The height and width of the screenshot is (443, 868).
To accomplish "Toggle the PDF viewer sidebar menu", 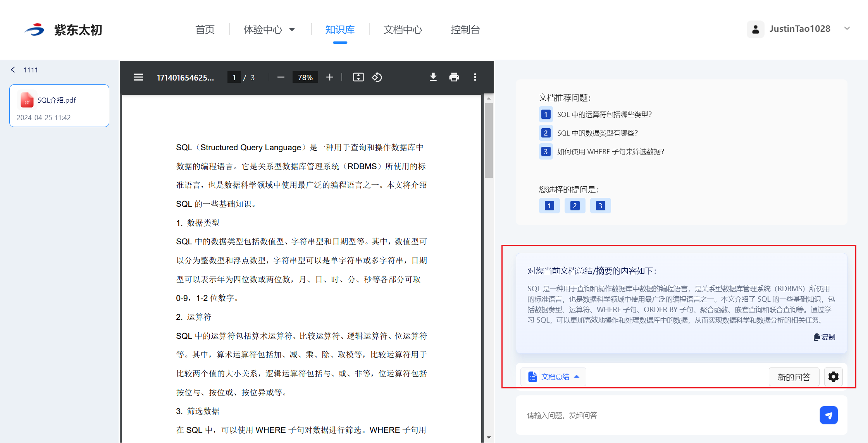I will pyautogui.click(x=138, y=77).
